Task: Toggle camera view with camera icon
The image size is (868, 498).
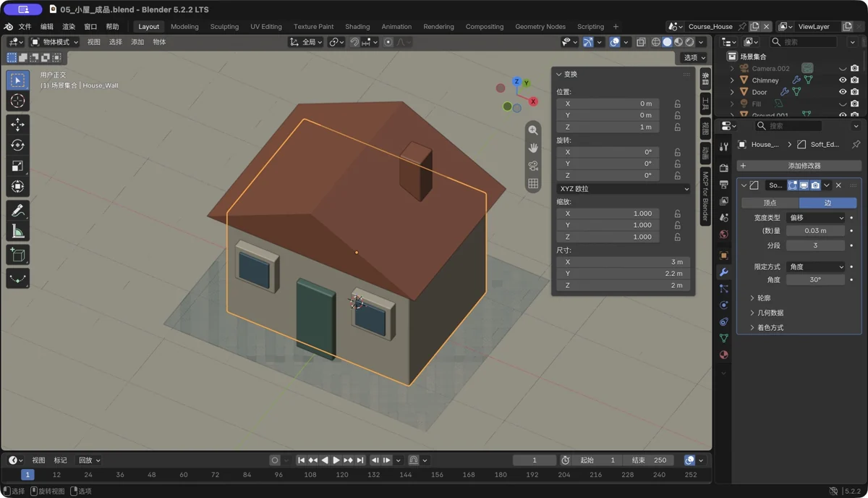Action: pyautogui.click(x=533, y=166)
